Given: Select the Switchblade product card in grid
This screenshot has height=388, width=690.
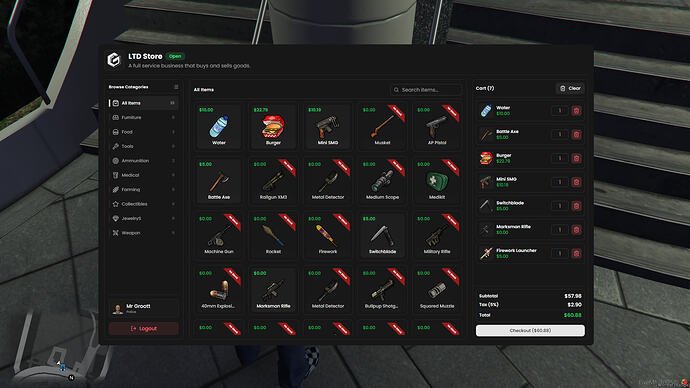Looking at the screenshot, I should click(382, 235).
